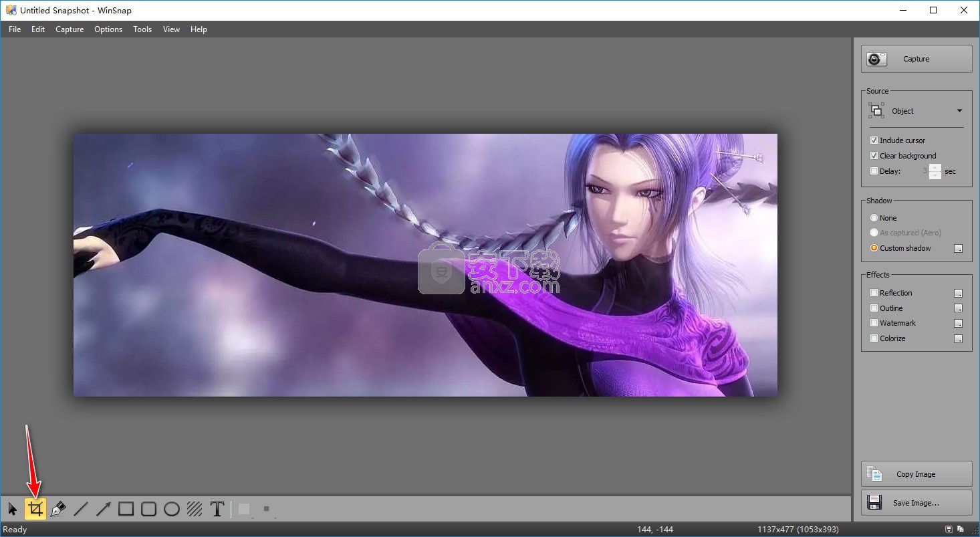The image size is (980, 537).
Task: Open Colorize effect settings
Action: click(x=958, y=338)
